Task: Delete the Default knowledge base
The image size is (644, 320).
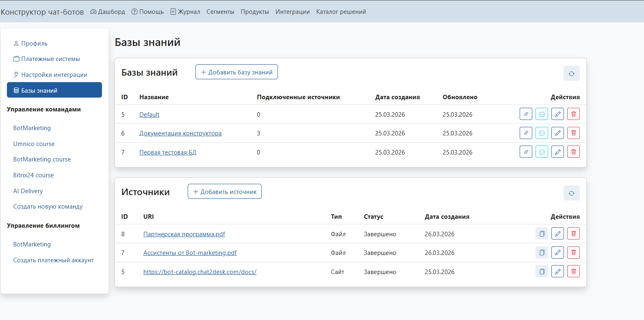Action: pyautogui.click(x=573, y=114)
